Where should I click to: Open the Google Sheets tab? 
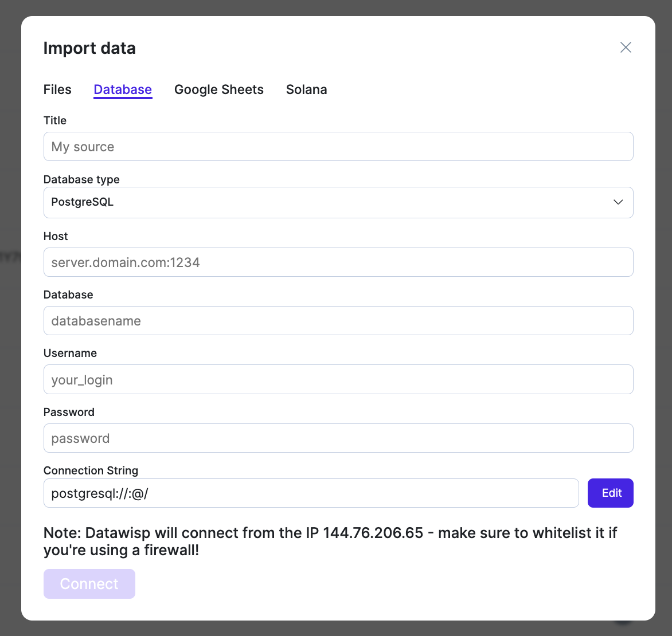click(219, 89)
